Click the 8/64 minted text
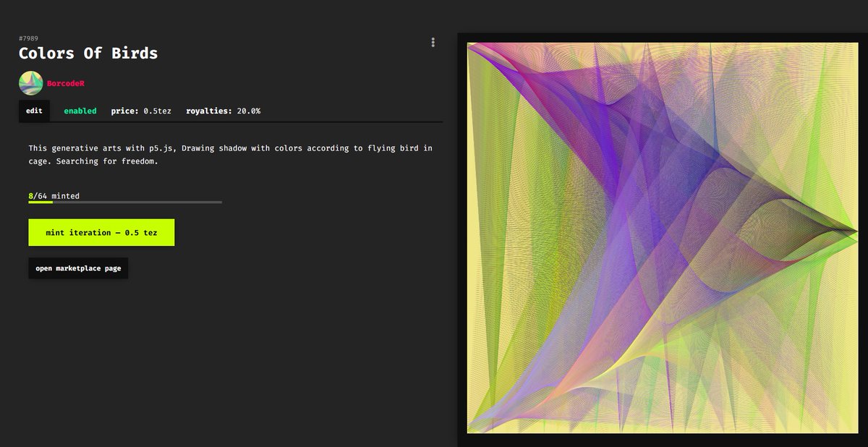This screenshot has width=868, height=447. tap(54, 196)
